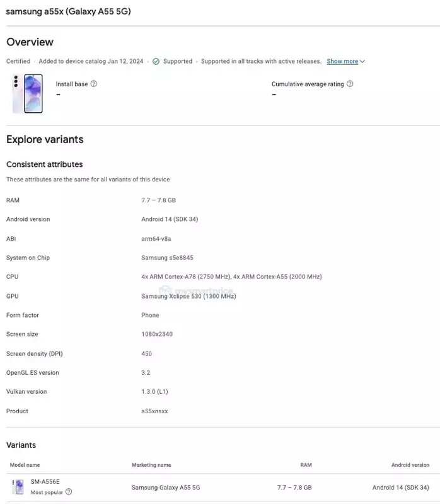Click the Samsung s5e8845 chip value
This screenshot has width=440, height=504.
(x=168, y=258)
